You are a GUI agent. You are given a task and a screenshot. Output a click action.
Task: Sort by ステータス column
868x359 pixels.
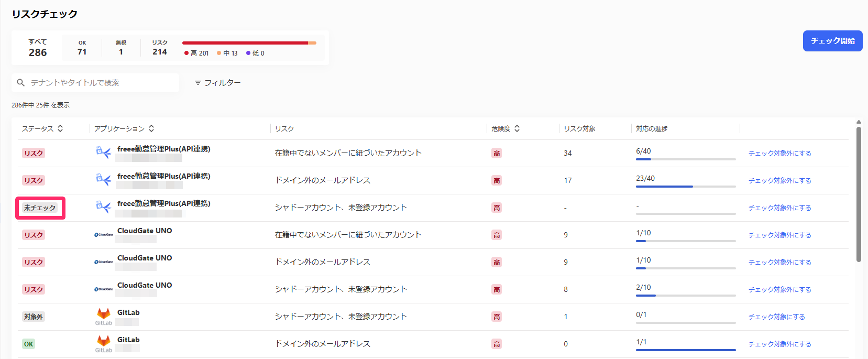(60, 128)
